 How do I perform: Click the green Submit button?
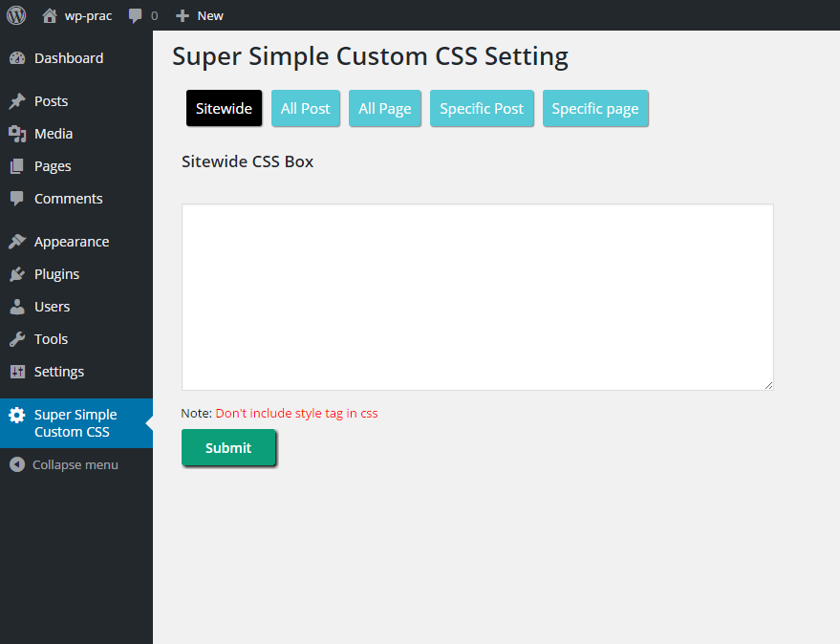[228, 447]
